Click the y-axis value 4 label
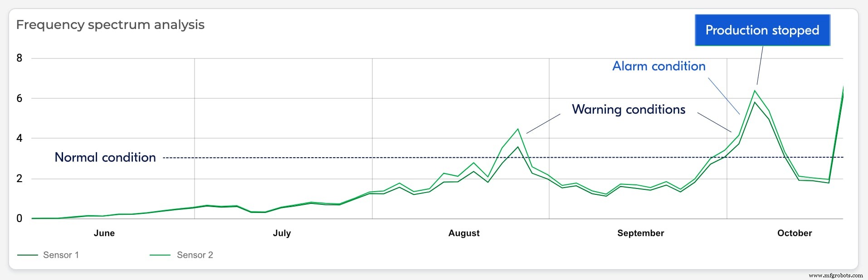868x280 pixels. pyautogui.click(x=19, y=138)
